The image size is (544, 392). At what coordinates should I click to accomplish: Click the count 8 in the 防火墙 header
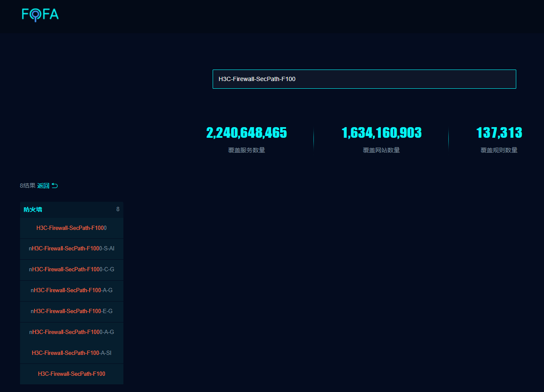click(x=118, y=209)
